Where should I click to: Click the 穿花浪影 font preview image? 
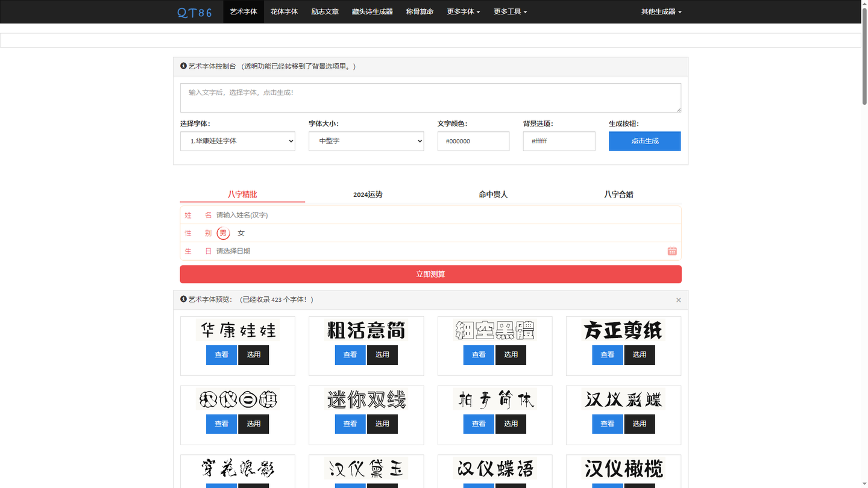[x=237, y=469]
